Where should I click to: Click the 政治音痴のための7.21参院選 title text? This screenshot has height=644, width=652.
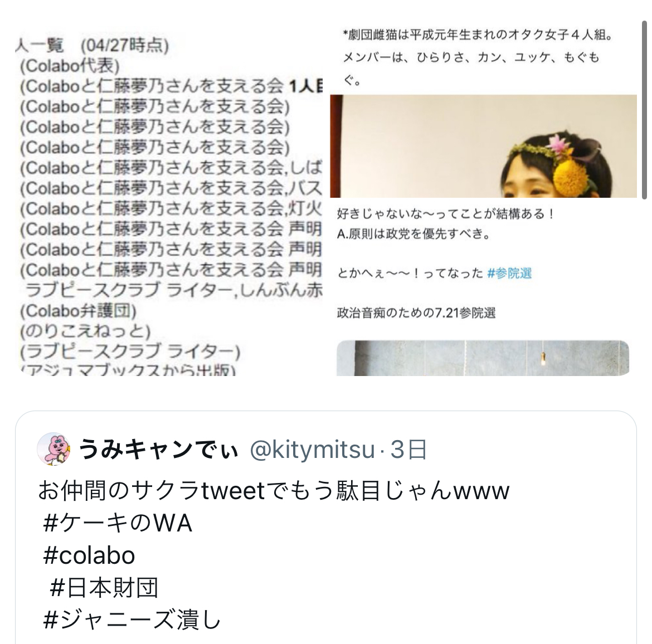point(416,313)
